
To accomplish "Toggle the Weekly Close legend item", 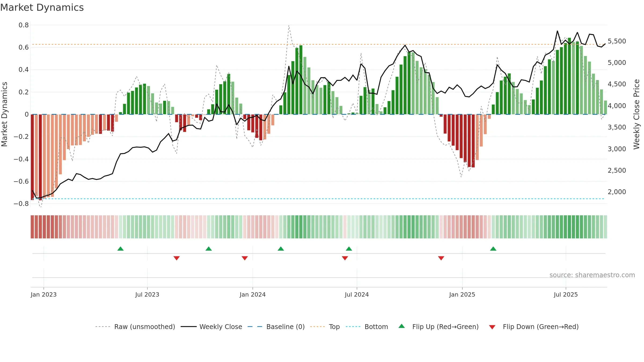I will tap(211, 327).
